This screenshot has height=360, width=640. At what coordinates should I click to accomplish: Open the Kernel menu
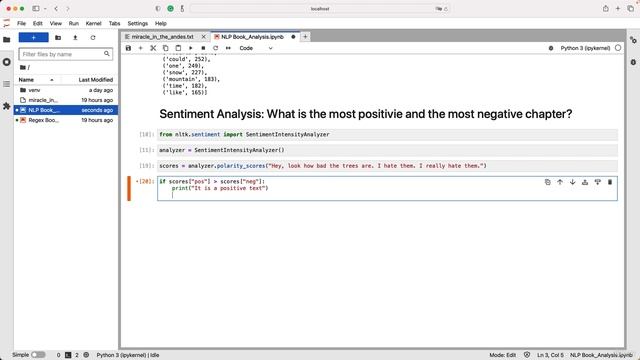[93, 23]
